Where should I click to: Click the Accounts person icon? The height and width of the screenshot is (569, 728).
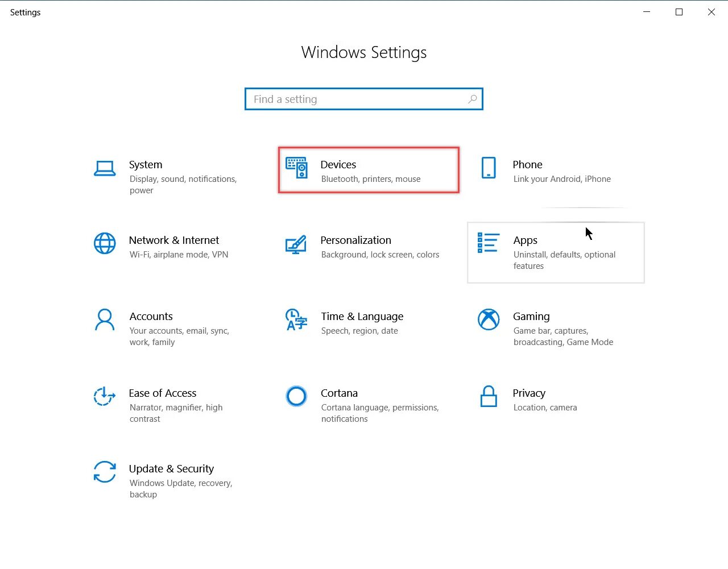105,319
